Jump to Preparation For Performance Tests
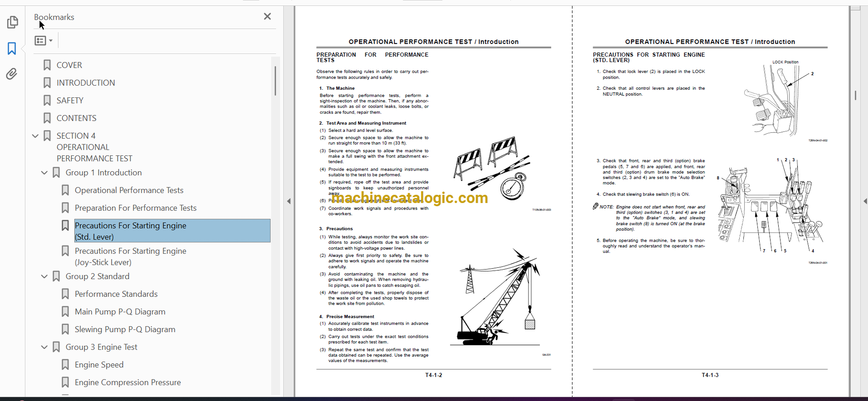868x401 pixels. click(136, 208)
